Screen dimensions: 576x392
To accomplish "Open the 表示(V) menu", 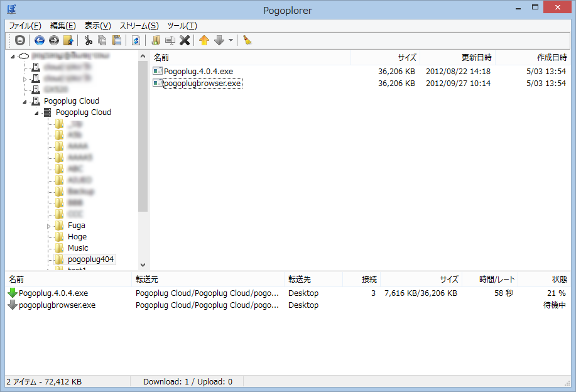I will pos(98,26).
